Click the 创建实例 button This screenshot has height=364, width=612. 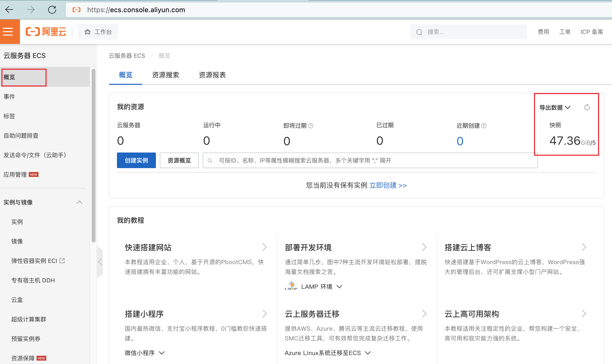pos(136,160)
